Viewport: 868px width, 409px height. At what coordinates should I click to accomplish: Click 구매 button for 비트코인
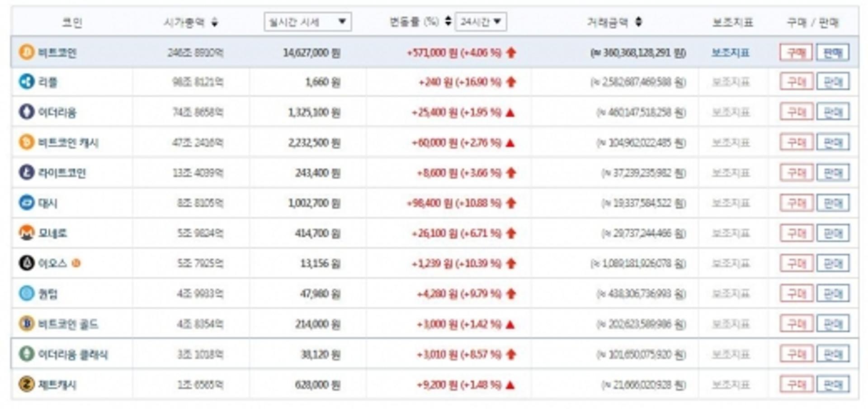click(x=796, y=52)
